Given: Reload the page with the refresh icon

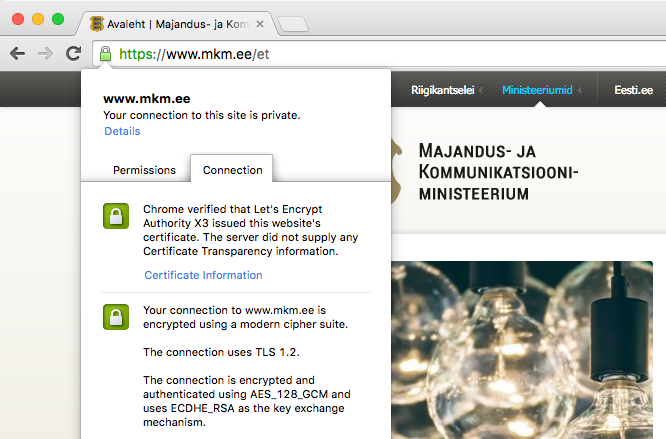Looking at the screenshot, I should coord(73,53).
